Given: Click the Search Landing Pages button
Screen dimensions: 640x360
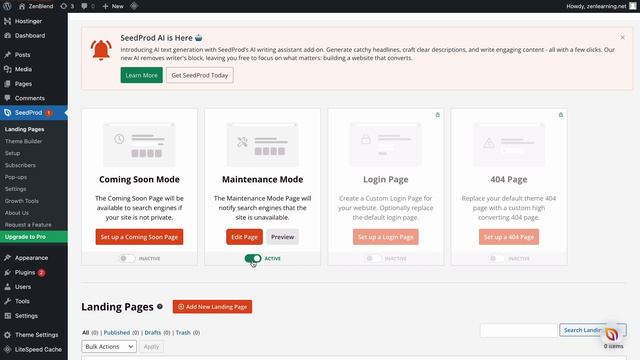Looking at the screenshot, I should (593, 330).
